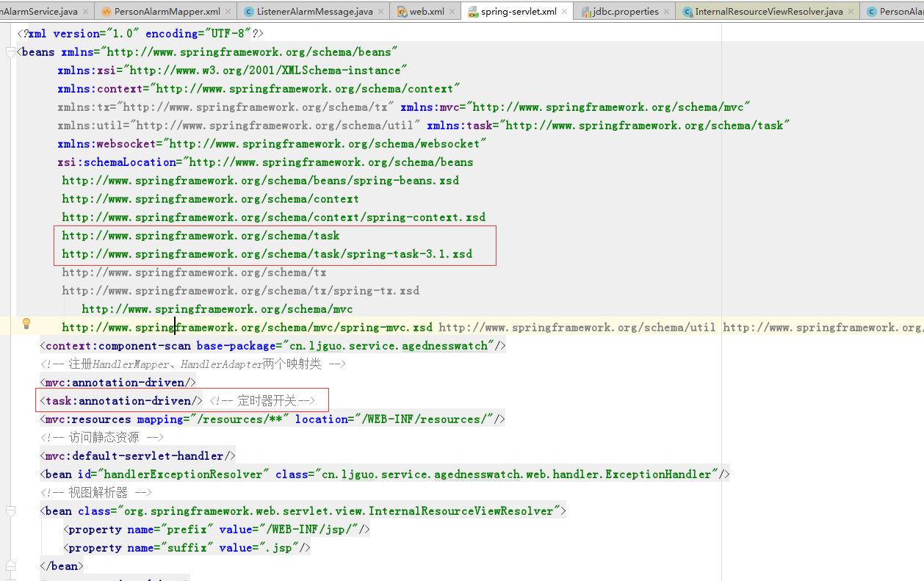Click the xsi:schemaLocation attribute name

tap(117, 162)
